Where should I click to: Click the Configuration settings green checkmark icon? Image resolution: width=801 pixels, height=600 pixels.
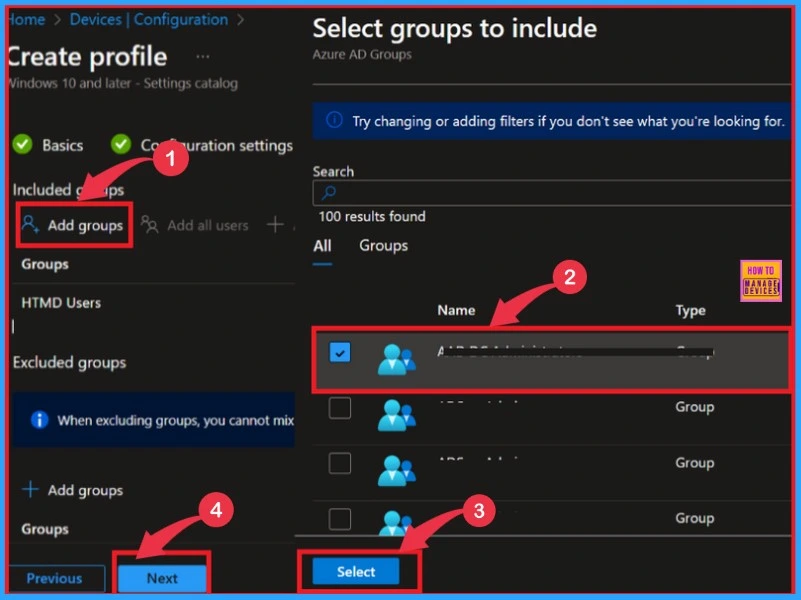click(x=121, y=145)
